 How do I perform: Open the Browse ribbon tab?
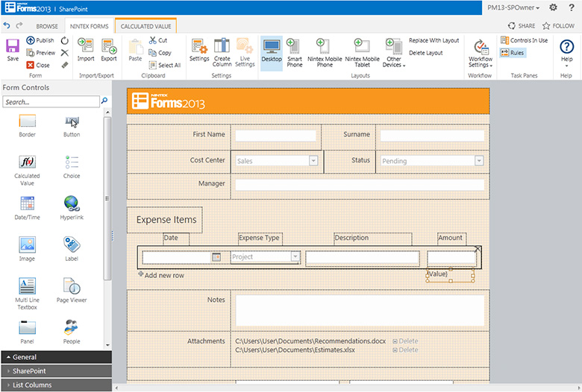coord(47,26)
